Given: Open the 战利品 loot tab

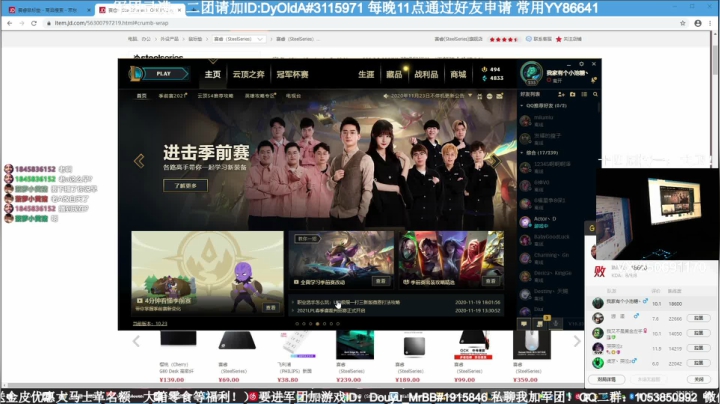Looking at the screenshot, I should [426, 74].
